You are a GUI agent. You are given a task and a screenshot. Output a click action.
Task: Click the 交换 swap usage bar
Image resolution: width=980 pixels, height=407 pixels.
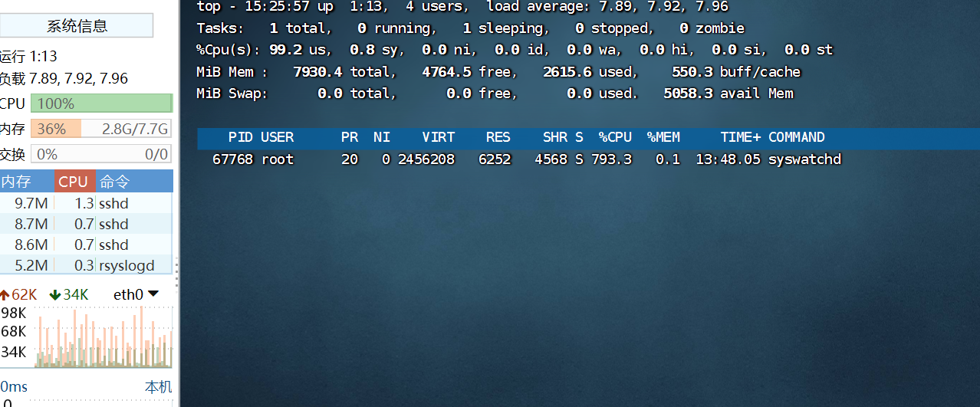(x=101, y=154)
